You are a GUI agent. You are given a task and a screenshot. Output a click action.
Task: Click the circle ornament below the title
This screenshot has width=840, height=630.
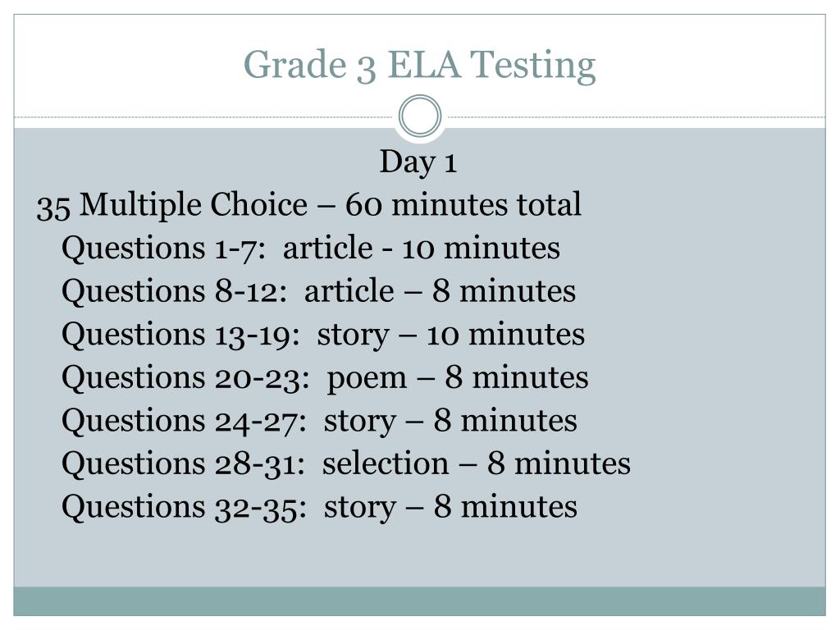pyautogui.click(x=420, y=116)
